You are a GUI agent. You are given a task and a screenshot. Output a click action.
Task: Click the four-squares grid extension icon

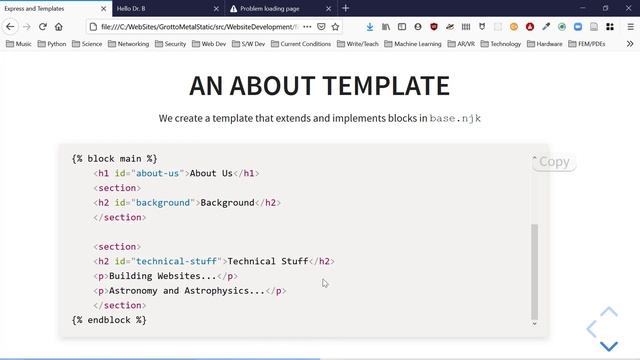point(610,27)
